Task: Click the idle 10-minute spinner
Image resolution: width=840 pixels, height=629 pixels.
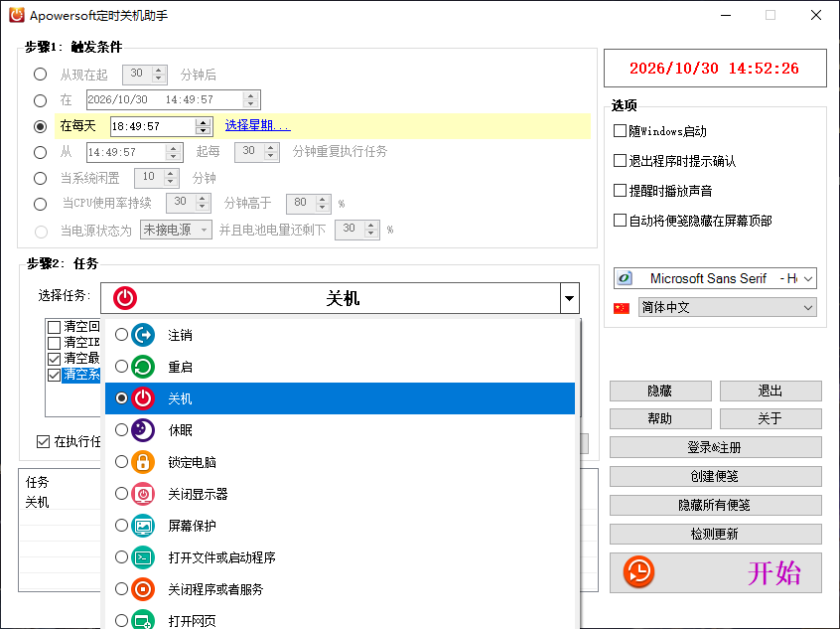Action: click(171, 178)
